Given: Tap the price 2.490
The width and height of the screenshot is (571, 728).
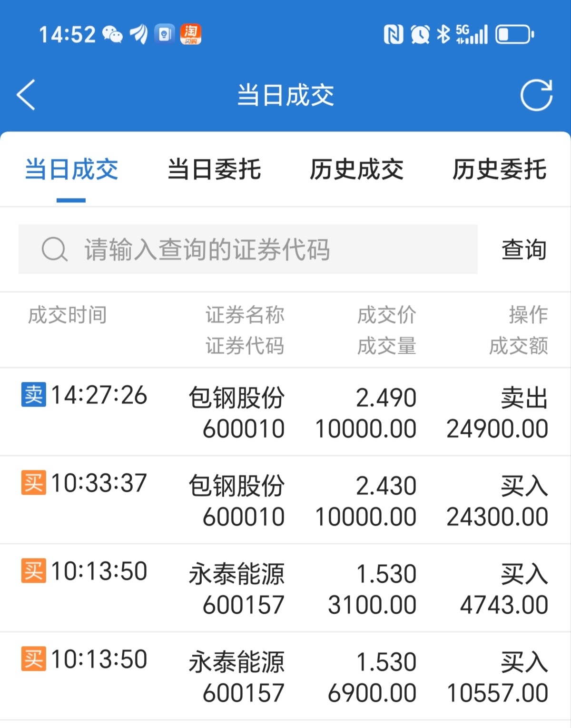Looking at the screenshot, I should pos(386,398).
